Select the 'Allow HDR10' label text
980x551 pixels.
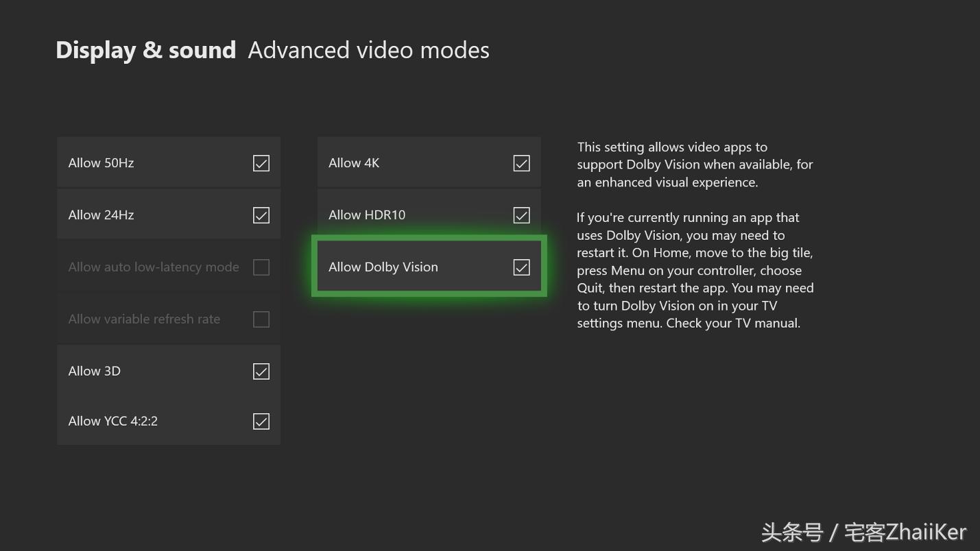pyautogui.click(x=367, y=215)
